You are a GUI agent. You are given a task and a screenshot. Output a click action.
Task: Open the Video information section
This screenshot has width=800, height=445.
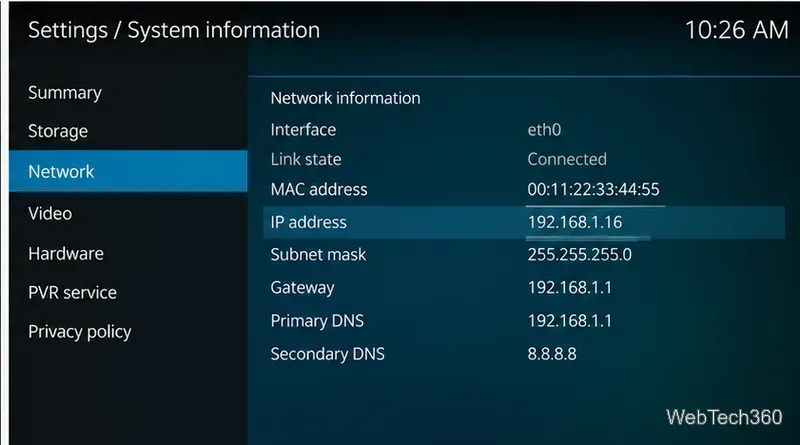(x=50, y=213)
